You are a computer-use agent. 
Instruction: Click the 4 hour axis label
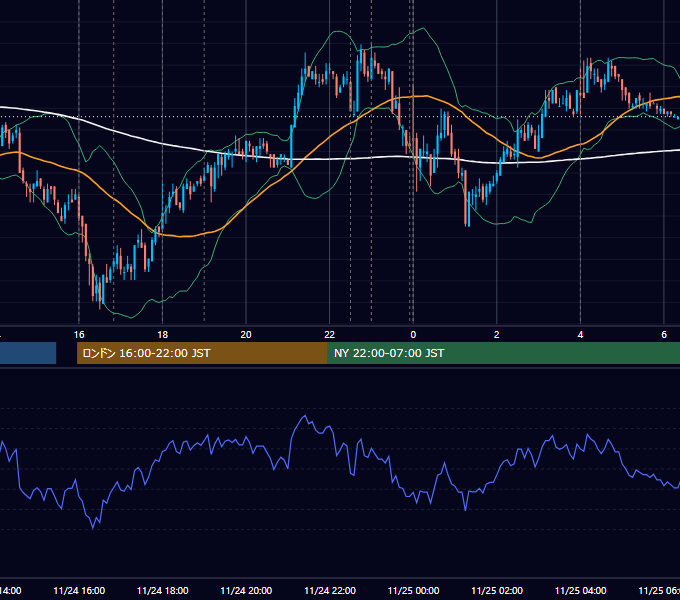coord(580,334)
